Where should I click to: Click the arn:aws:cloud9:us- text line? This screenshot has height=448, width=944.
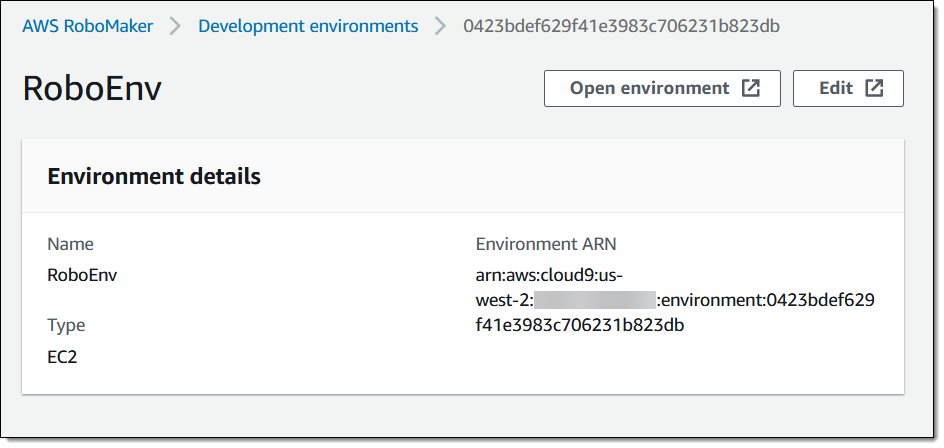click(x=549, y=275)
